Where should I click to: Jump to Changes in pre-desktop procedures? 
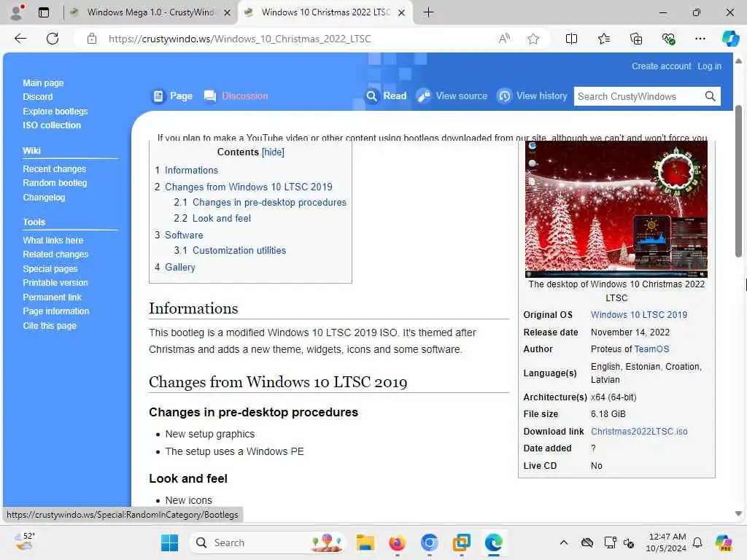click(x=269, y=203)
